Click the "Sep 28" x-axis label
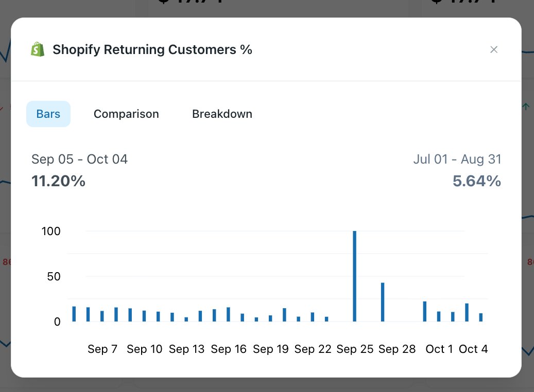Viewport: 534px width, 392px height. 397,349
